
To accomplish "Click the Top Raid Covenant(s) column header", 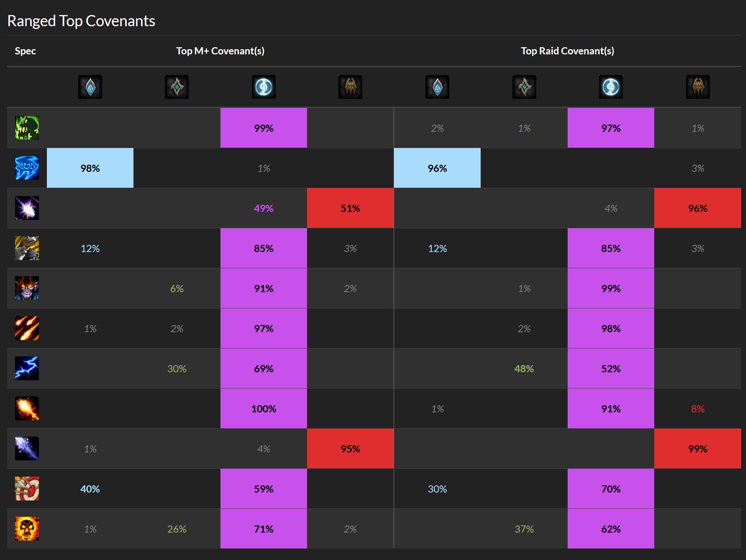I will (x=568, y=51).
